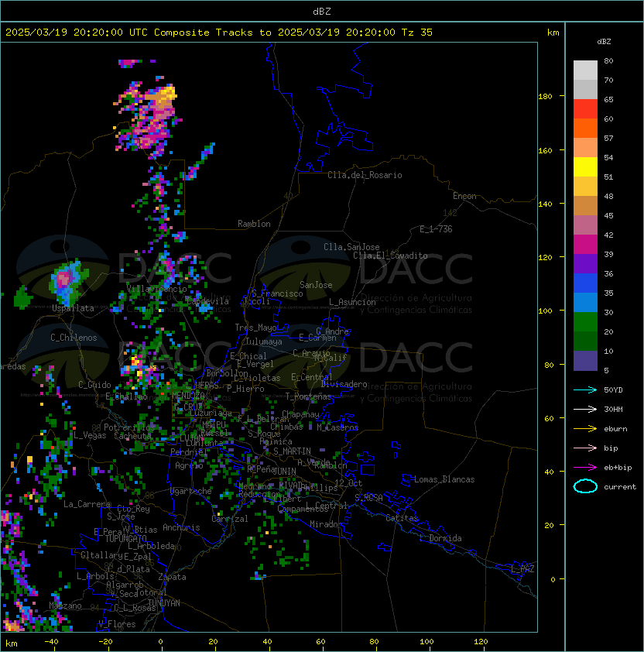The height and width of the screenshot is (652, 644).
Task: Click the 'Tres_Mayo' map label
Action: coord(255,328)
